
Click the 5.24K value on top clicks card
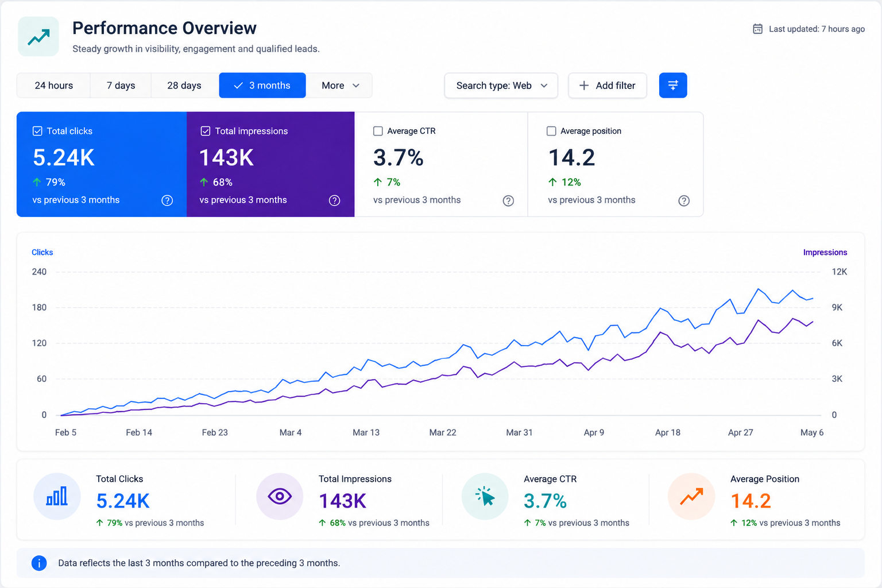point(64,157)
